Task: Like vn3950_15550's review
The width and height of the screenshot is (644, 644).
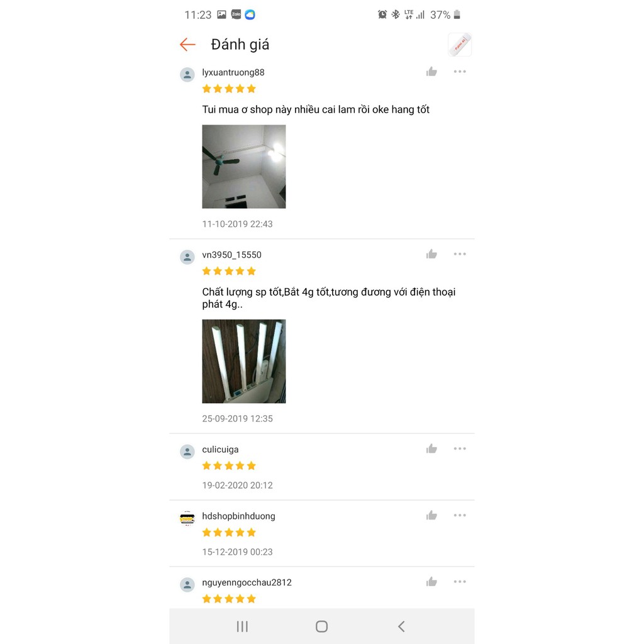Action: click(431, 254)
